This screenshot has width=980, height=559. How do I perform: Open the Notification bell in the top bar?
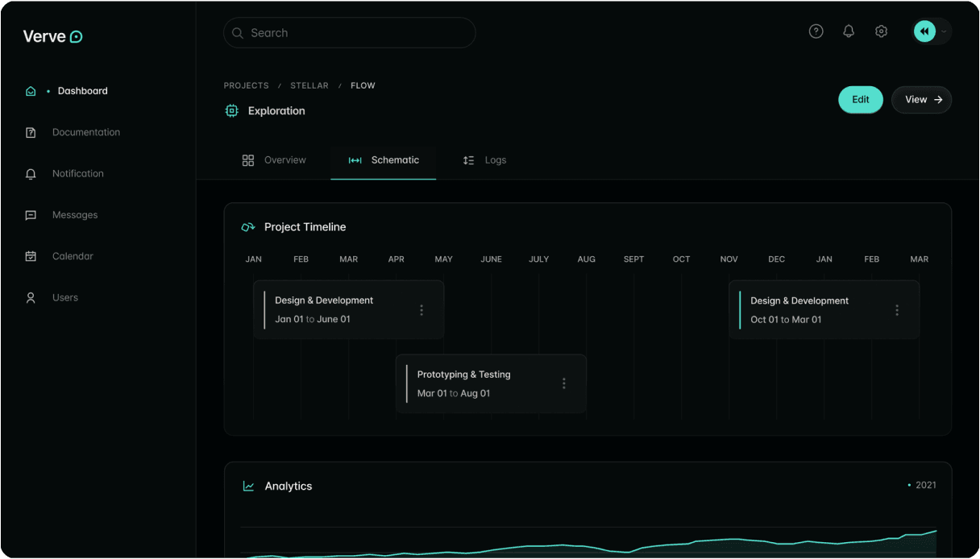848,31
